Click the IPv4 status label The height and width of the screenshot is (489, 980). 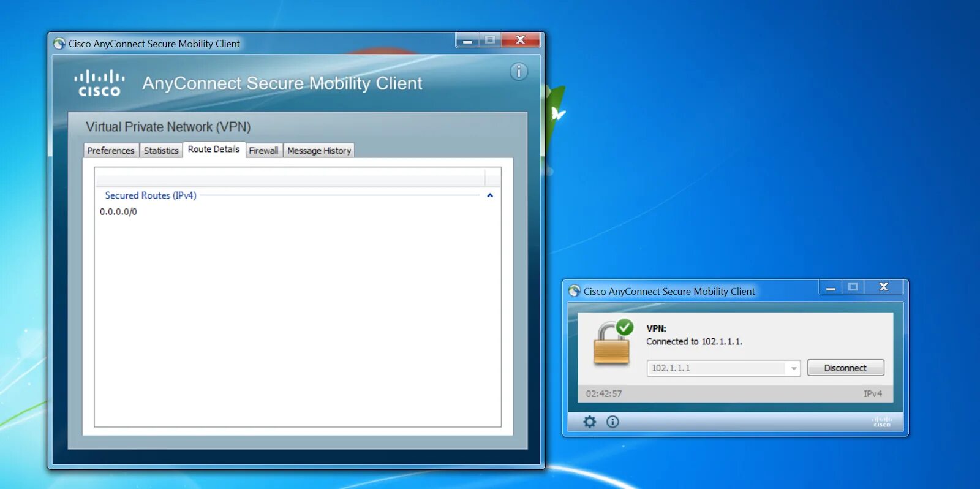point(873,394)
